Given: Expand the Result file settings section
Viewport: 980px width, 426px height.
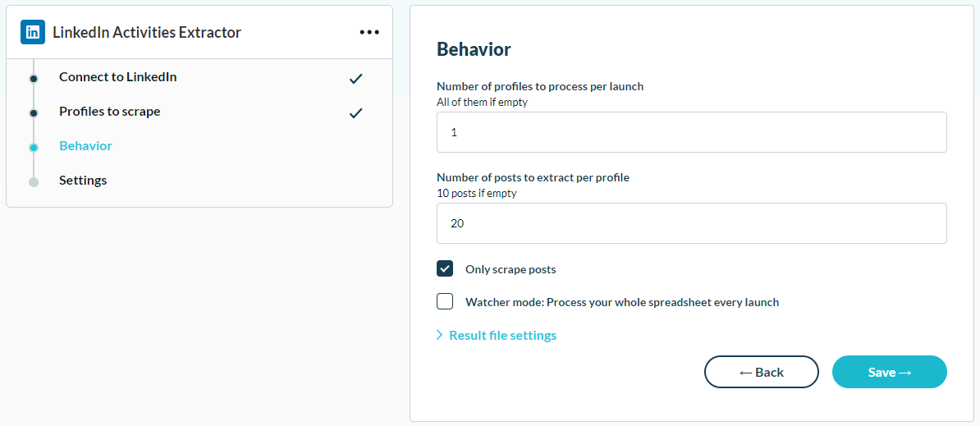Looking at the screenshot, I should tap(502, 336).
